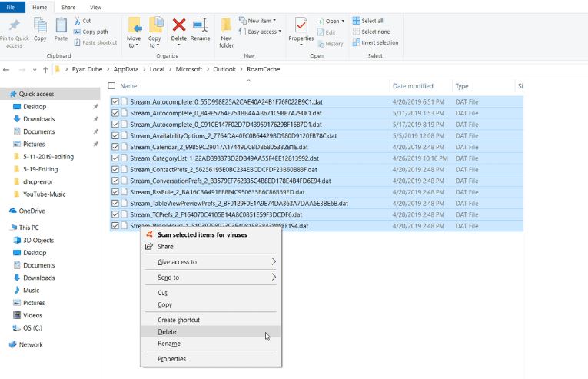The image size is (588, 379).
Task: Open Music folder under This PC
Action: [x=26, y=291]
